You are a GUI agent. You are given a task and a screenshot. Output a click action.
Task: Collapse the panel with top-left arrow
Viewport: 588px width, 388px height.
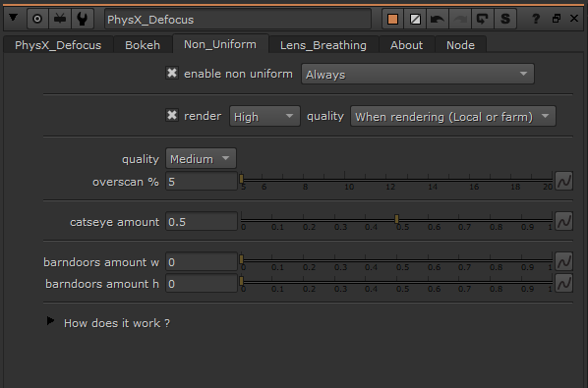click(x=14, y=18)
